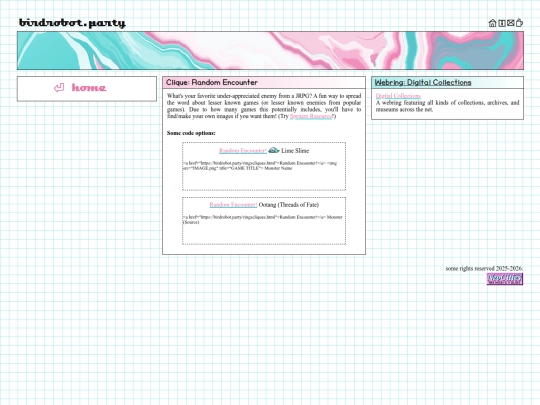Click the Webring: Digital Collections heading
540x405 pixels.
(423, 82)
